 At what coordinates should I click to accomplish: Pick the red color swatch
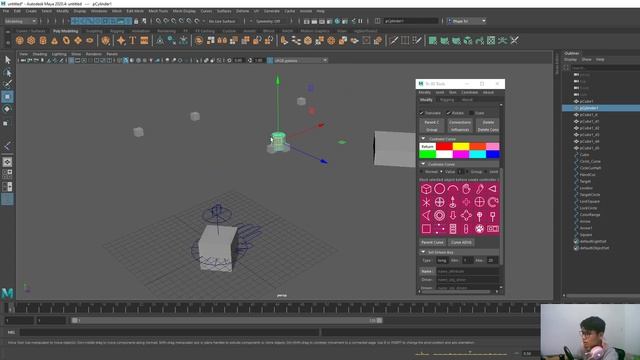pos(444,146)
